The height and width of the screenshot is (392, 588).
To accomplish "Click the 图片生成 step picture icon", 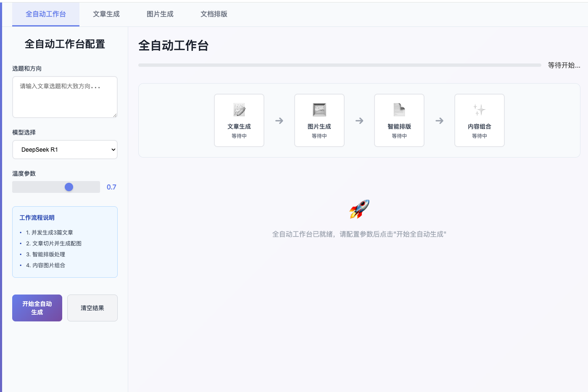I will [x=319, y=110].
